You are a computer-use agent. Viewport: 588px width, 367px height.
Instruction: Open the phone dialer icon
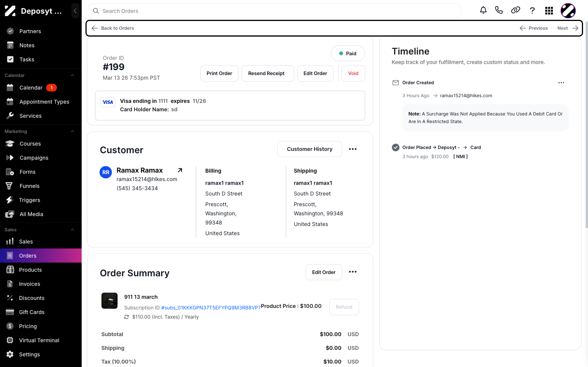coord(499,10)
